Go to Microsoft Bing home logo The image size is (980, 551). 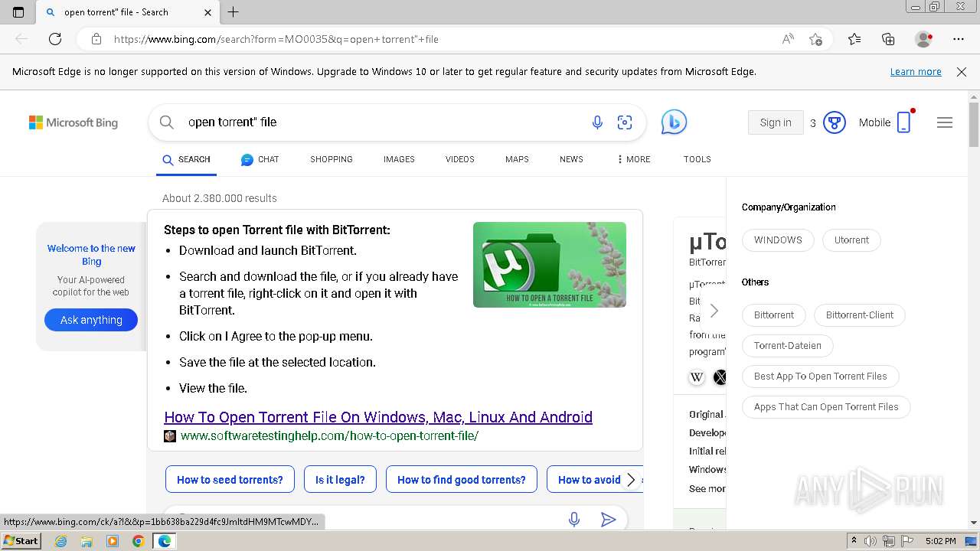[x=73, y=122]
